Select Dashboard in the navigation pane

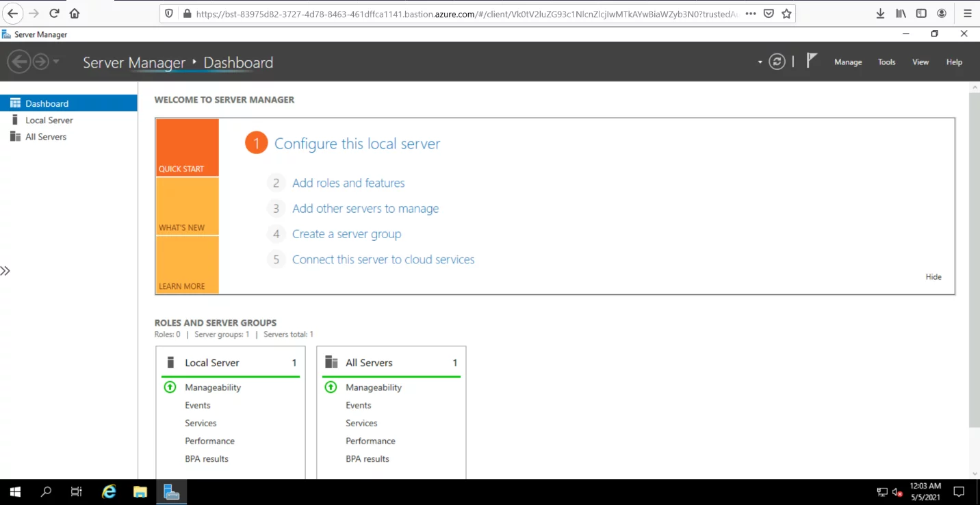pos(68,103)
